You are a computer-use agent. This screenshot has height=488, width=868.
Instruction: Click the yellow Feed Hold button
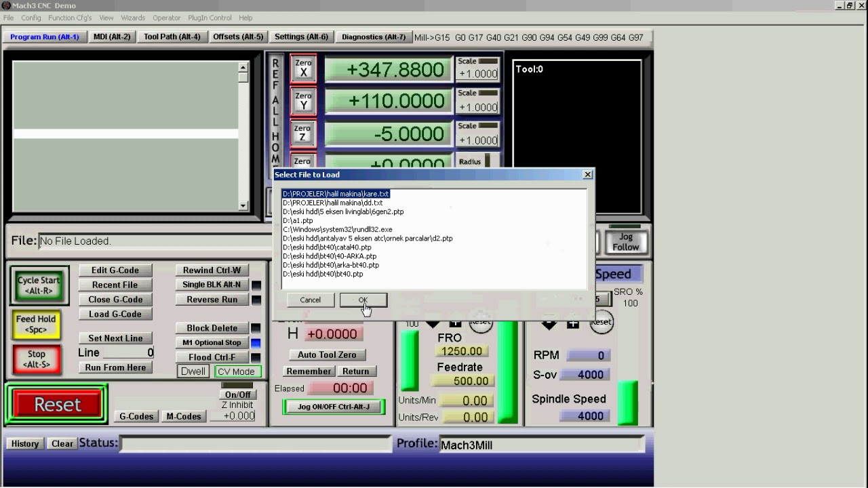point(36,324)
